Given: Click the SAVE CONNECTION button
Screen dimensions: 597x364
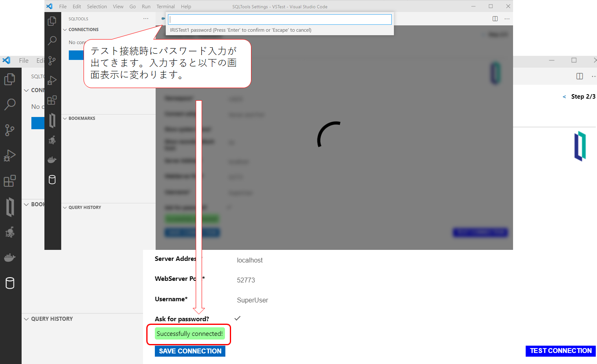Looking at the screenshot, I should [x=190, y=351].
